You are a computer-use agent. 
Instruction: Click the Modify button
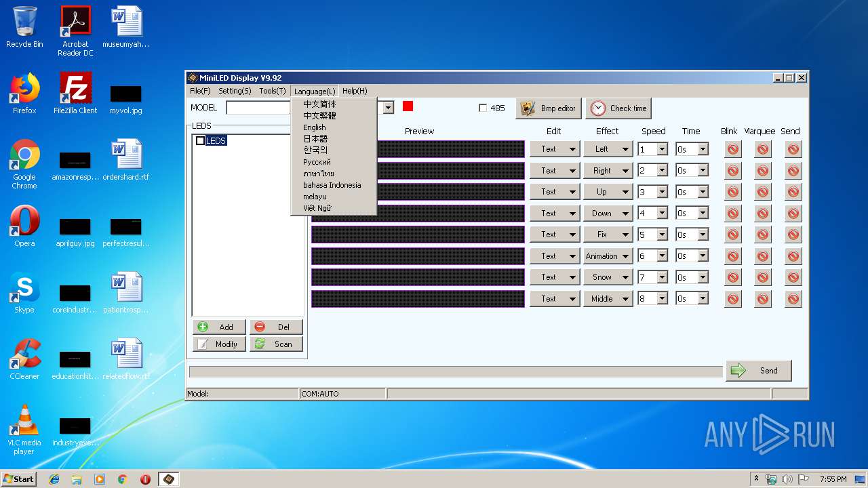[x=219, y=344]
